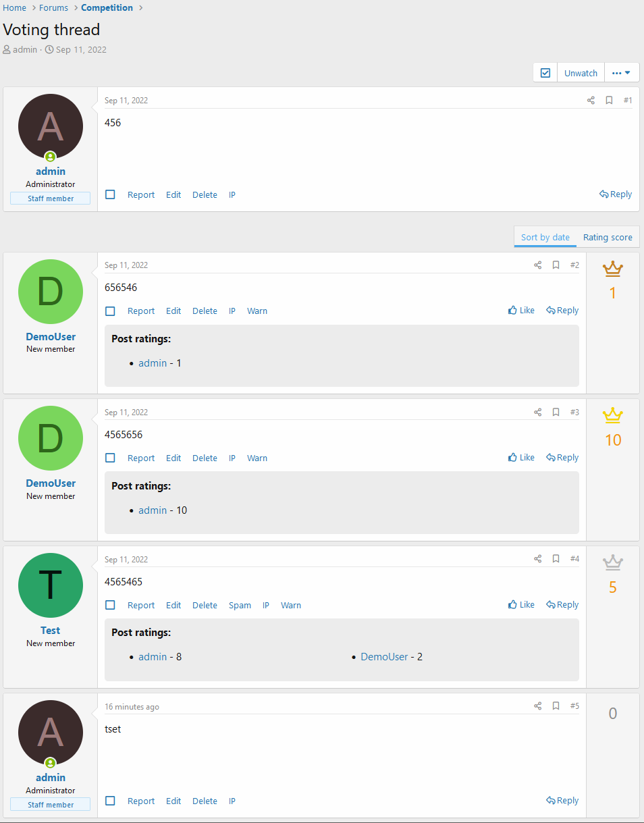Screen dimensions: 644x823
Task: Click the share icon on post #3
Action: [x=538, y=413]
